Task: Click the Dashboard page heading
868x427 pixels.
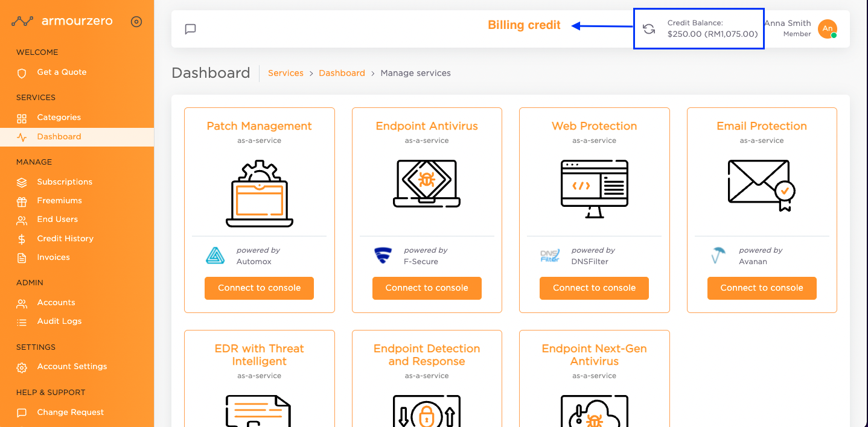Action: 211,73
